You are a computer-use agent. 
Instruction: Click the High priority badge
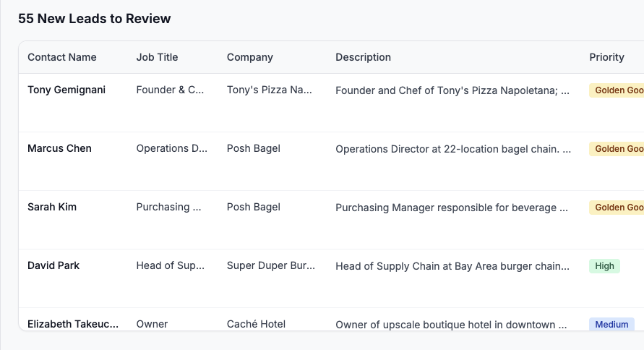[x=604, y=266]
